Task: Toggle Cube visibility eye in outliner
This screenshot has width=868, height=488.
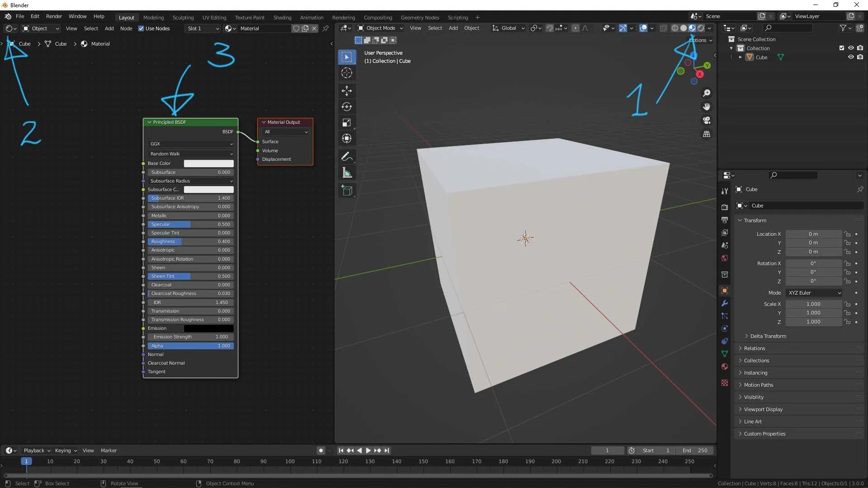Action: click(851, 57)
